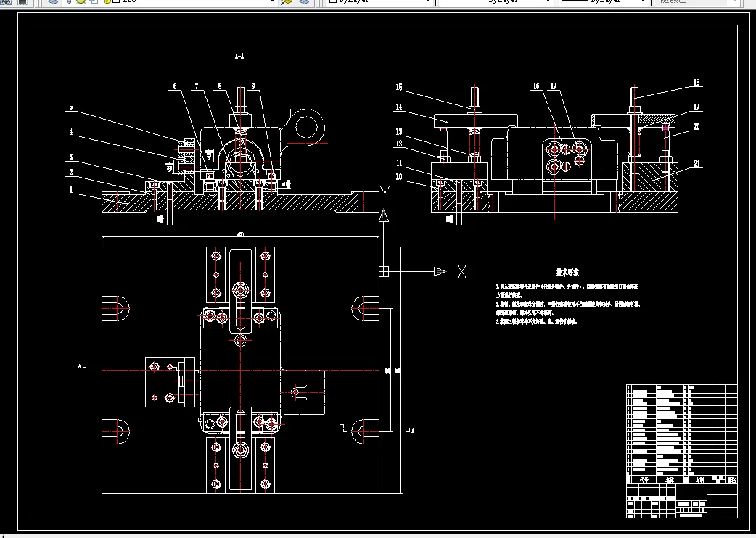Select part balloon number 14

point(399,107)
